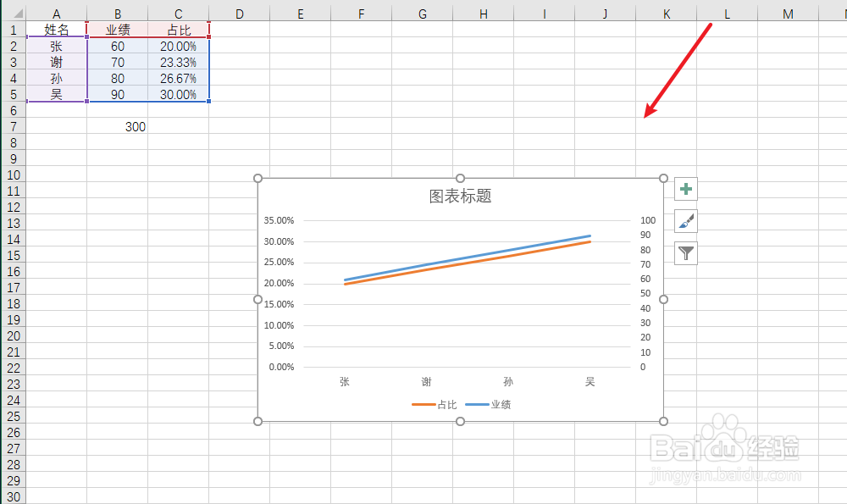This screenshot has height=504, width=847.
Task: Select the chart title 图表标题
Action: 460,196
